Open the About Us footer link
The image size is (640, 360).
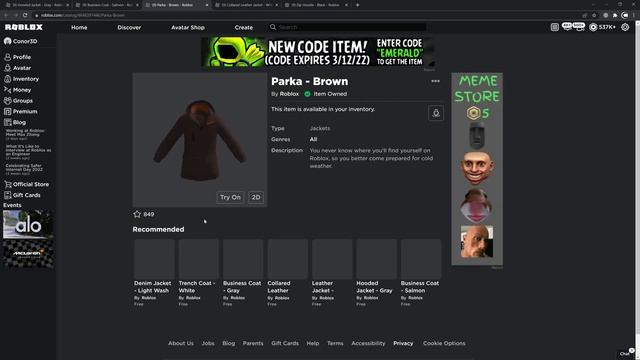coord(181,343)
